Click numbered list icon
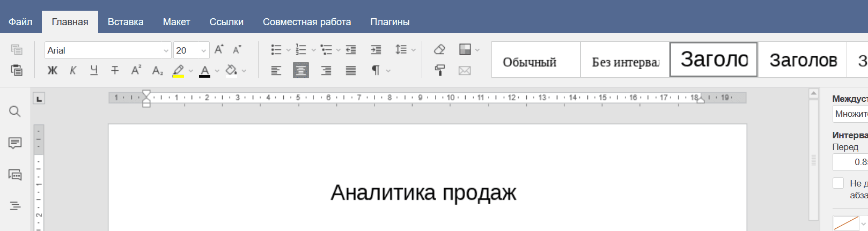The width and height of the screenshot is (868, 231). (x=301, y=50)
